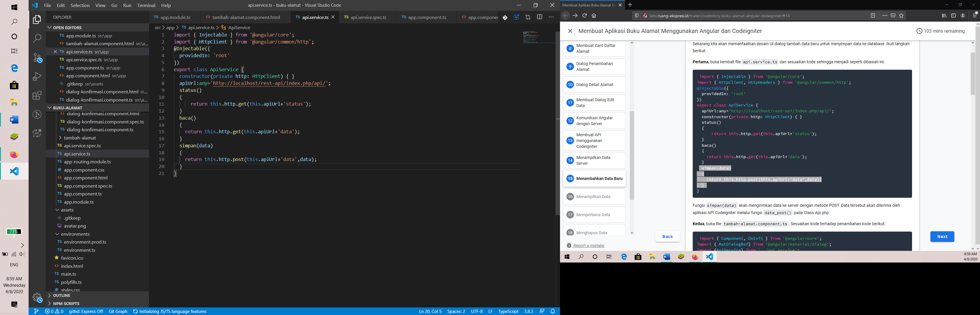Click the Split Editor Right icon
Image resolution: width=980 pixels, height=315 pixels.
pyautogui.click(x=540, y=17)
